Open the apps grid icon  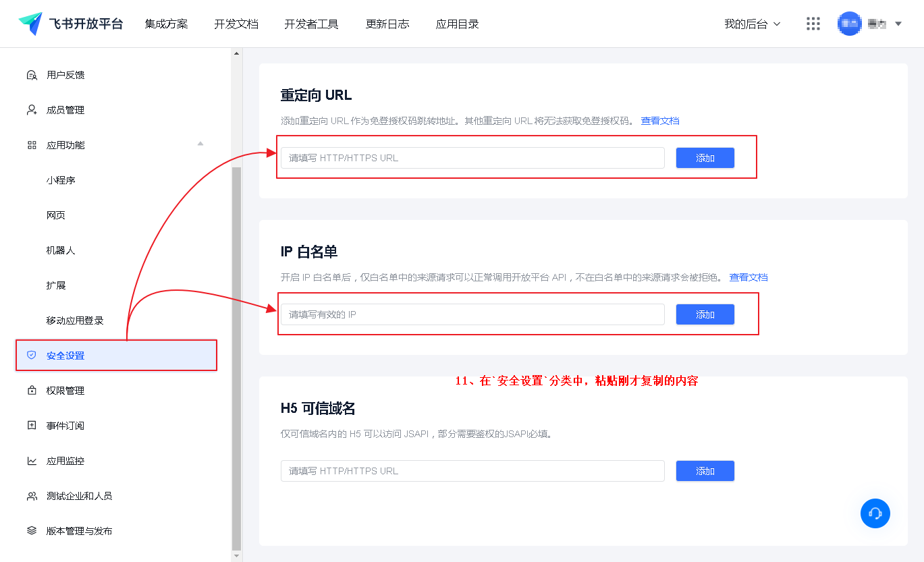[813, 24]
